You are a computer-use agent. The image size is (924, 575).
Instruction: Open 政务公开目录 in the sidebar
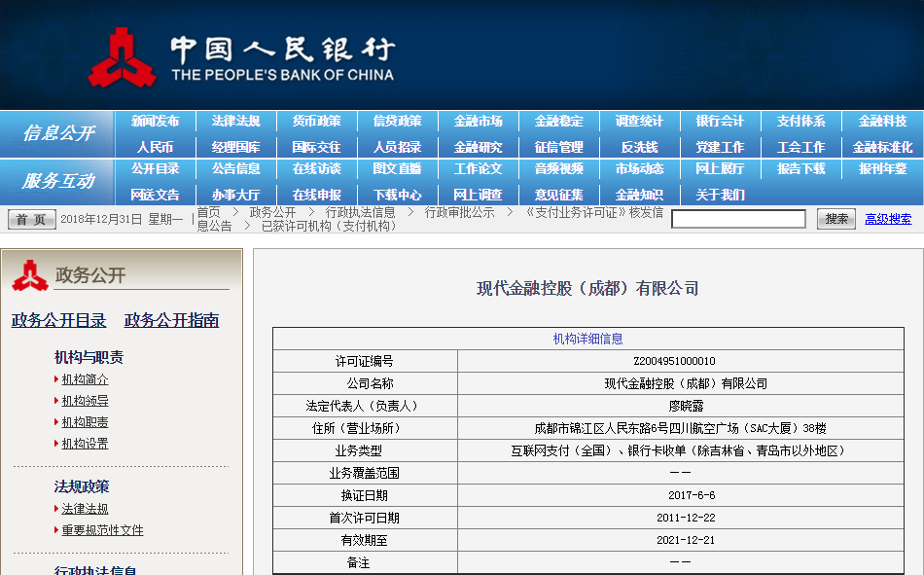(57, 320)
